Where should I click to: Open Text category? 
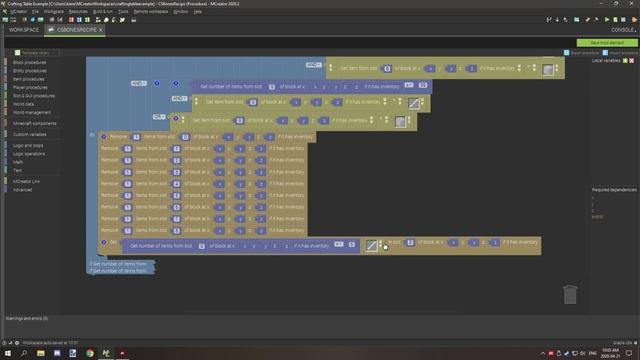click(x=17, y=170)
